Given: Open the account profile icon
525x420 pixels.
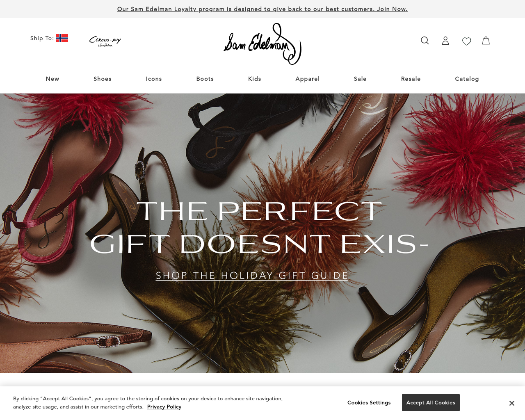Looking at the screenshot, I should (445, 41).
